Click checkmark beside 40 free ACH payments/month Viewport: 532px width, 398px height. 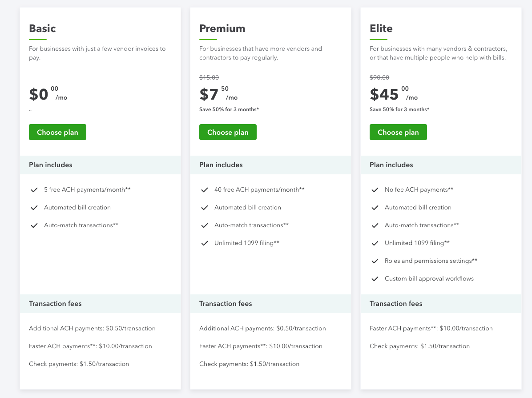point(205,190)
